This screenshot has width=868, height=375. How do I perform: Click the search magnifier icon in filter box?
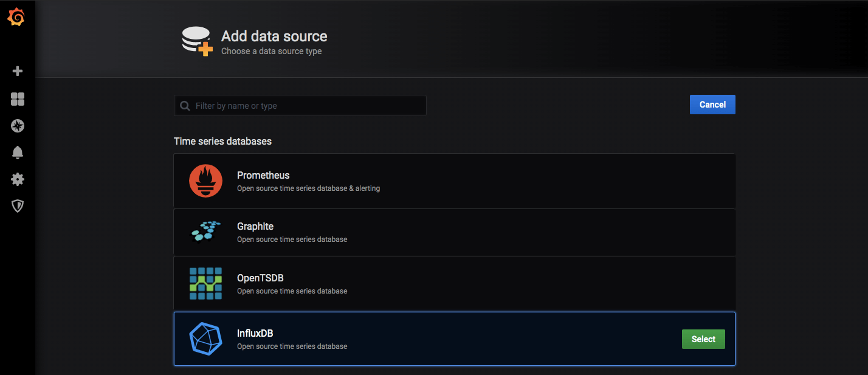click(x=185, y=106)
